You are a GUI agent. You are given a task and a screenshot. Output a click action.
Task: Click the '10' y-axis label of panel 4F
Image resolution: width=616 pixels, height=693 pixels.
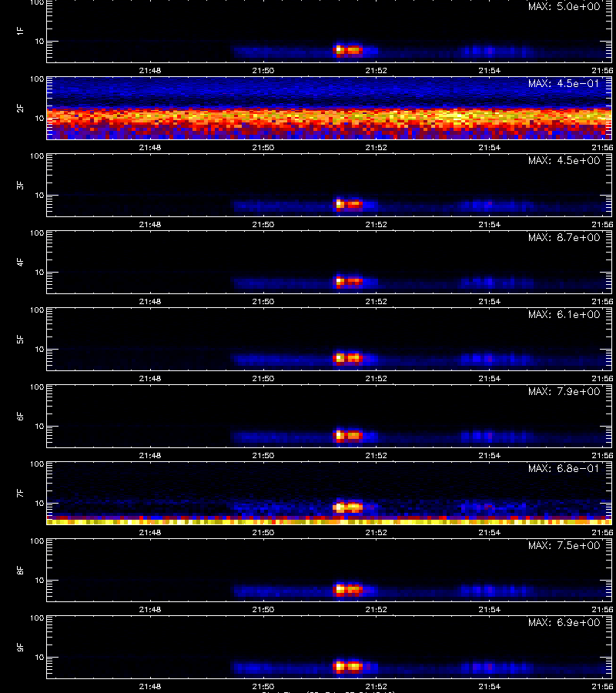pos(39,273)
